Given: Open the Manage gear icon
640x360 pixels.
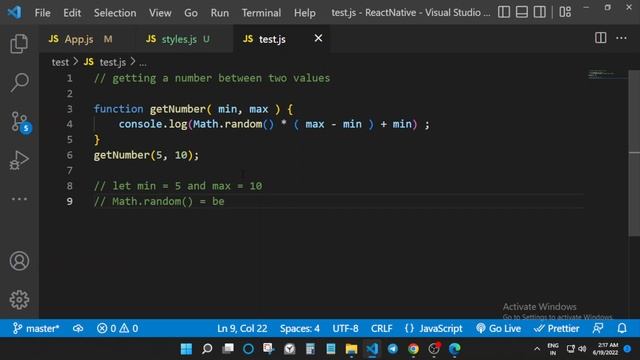Looking at the screenshot, I should point(19,300).
